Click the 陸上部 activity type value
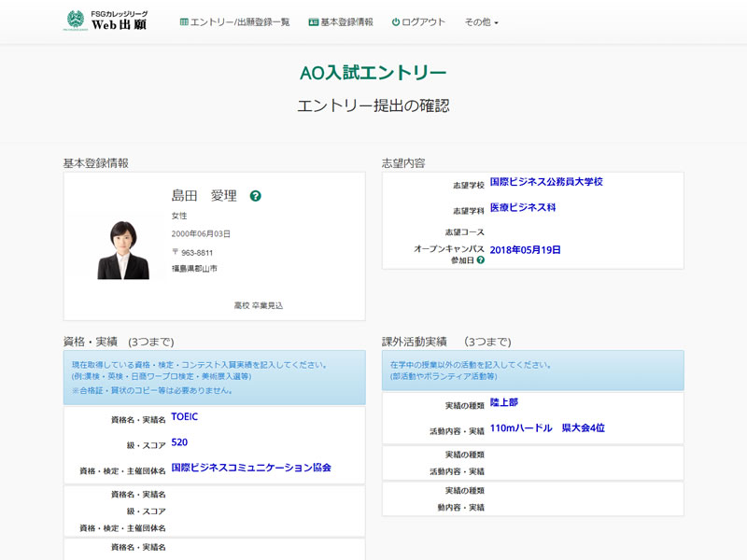This screenshot has width=747, height=560. coord(505,403)
